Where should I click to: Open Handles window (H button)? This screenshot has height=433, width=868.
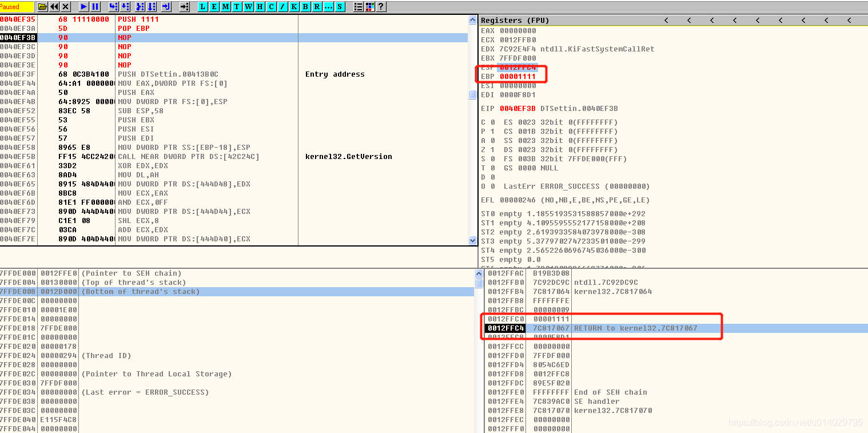(x=260, y=7)
